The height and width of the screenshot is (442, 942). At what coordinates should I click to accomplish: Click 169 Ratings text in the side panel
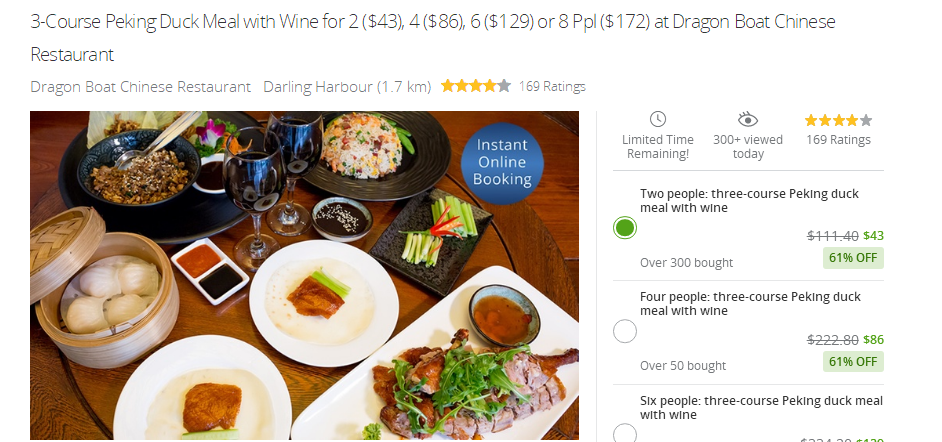click(x=838, y=140)
